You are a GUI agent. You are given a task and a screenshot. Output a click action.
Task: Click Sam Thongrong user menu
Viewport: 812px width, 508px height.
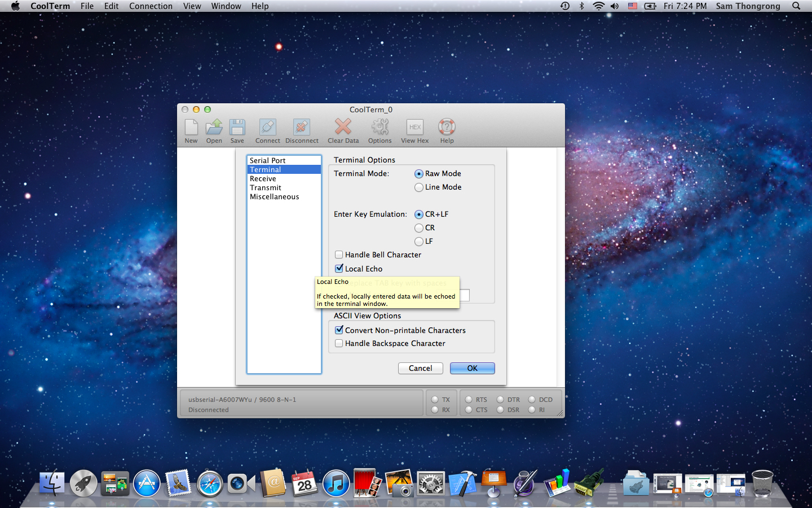tap(748, 6)
